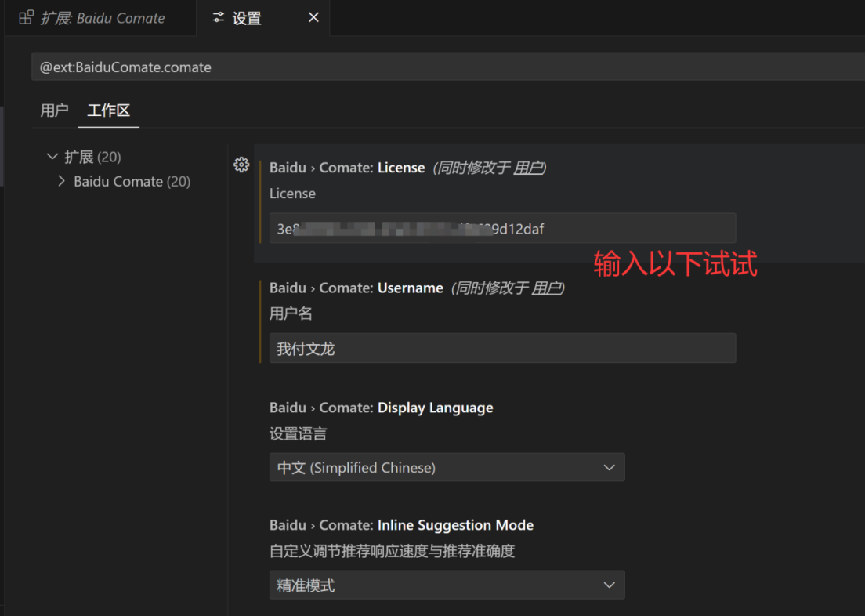This screenshot has width=865, height=616.
Task: Click the Username input field
Action: pyautogui.click(x=502, y=348)
